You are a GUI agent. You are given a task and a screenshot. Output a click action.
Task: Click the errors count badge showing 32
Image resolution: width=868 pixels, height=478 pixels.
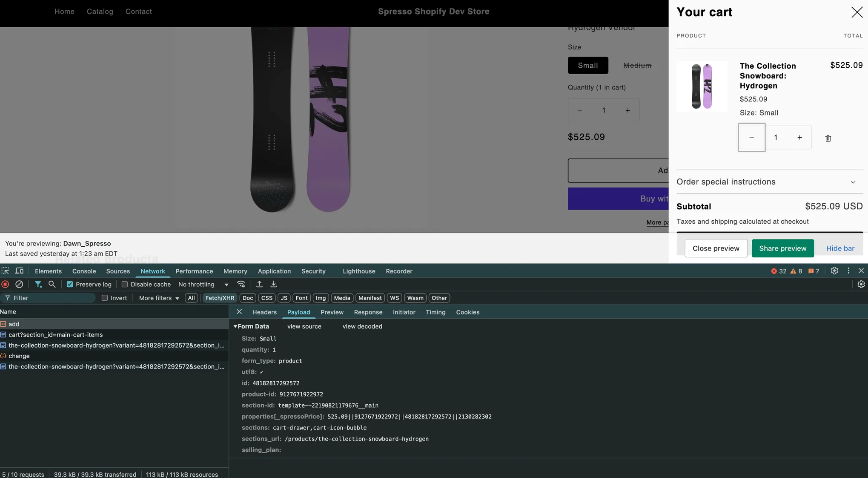point(779,271)
